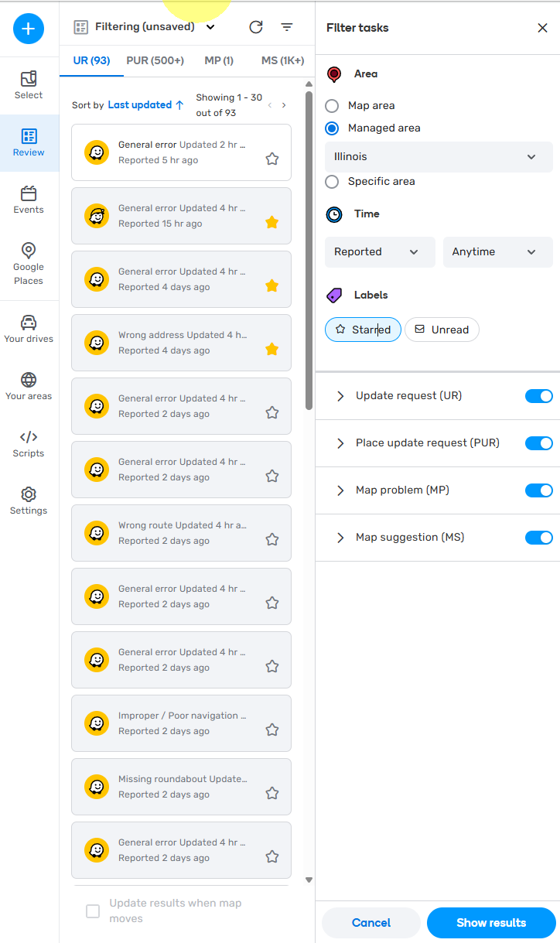Click the blue plus add button
Viewport: 560px width, 943px height.
pyautogui.click(x=29, y=29)
